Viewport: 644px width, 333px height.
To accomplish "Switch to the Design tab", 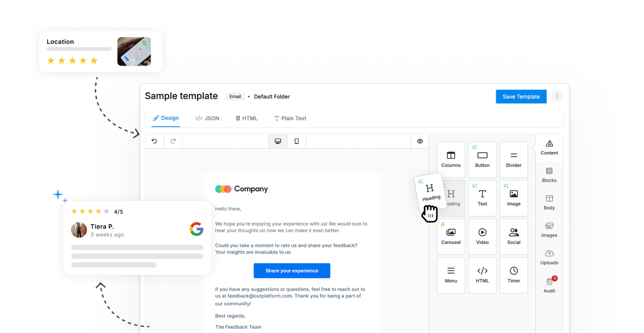I will coord(166,118).
